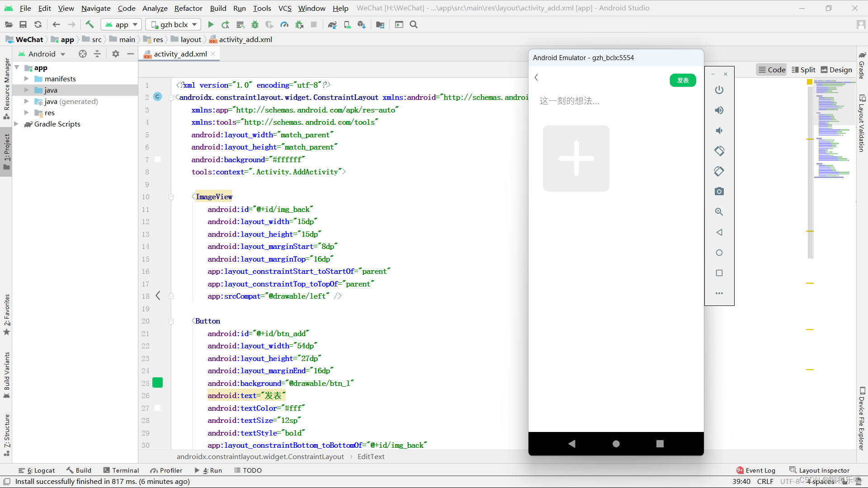
Task: Click the emulator volume up icon
Action: pos(719,110)
